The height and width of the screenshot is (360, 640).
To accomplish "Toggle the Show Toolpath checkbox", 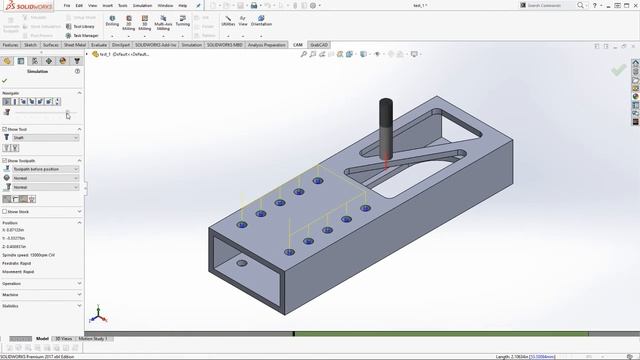I will tap(4, 160).
